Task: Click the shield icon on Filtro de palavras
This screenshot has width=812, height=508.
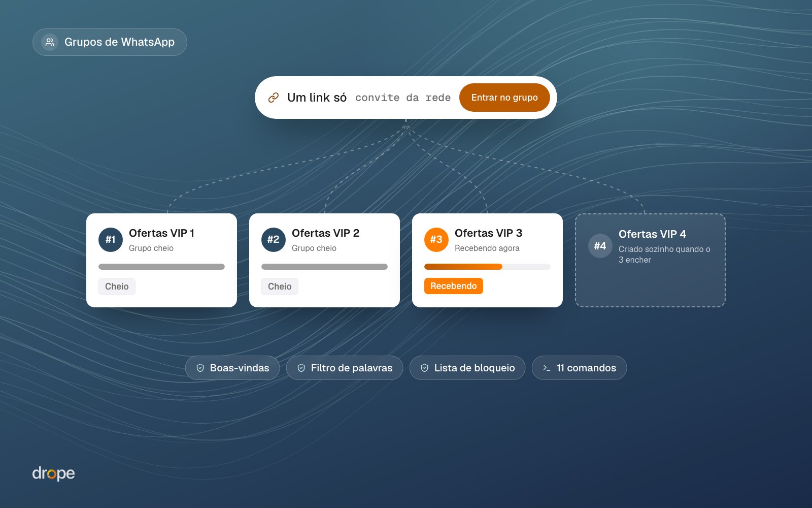Action: [x=301, y=368]
